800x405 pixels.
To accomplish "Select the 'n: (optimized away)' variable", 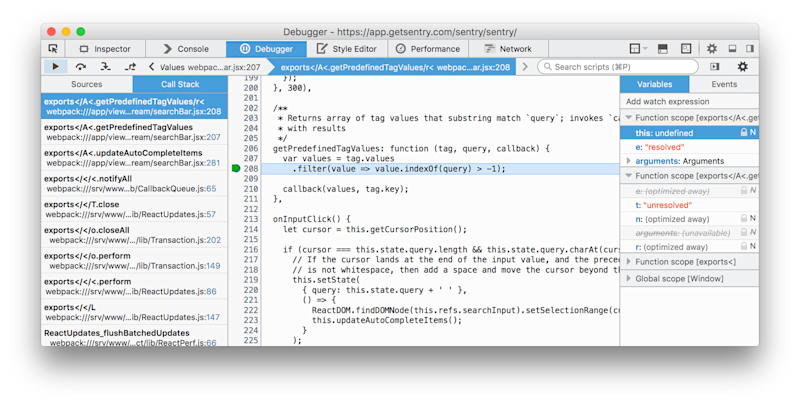I will point(689,219).
